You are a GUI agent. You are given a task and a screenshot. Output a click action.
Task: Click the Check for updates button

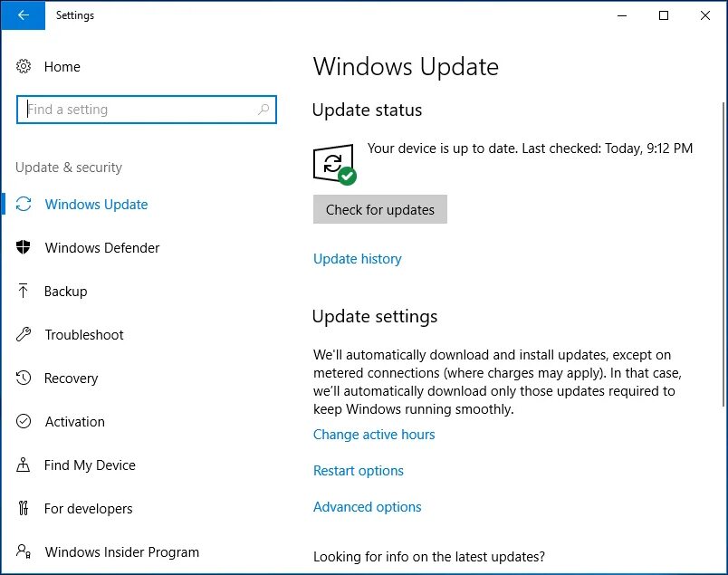click(x=379, y=209)
